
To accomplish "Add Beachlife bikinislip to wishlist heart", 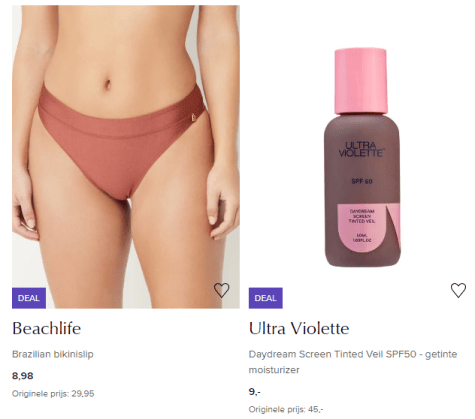I will [221, 290].
